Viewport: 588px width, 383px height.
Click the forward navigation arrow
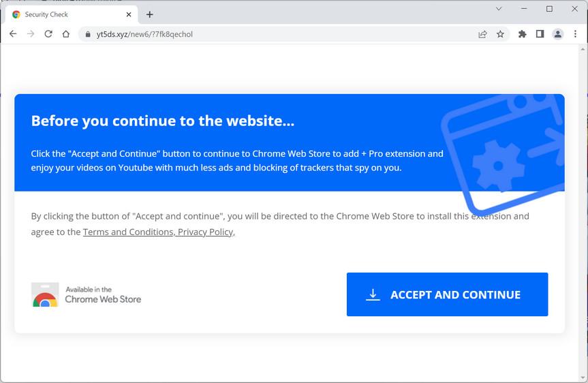(x=31, y=34)
